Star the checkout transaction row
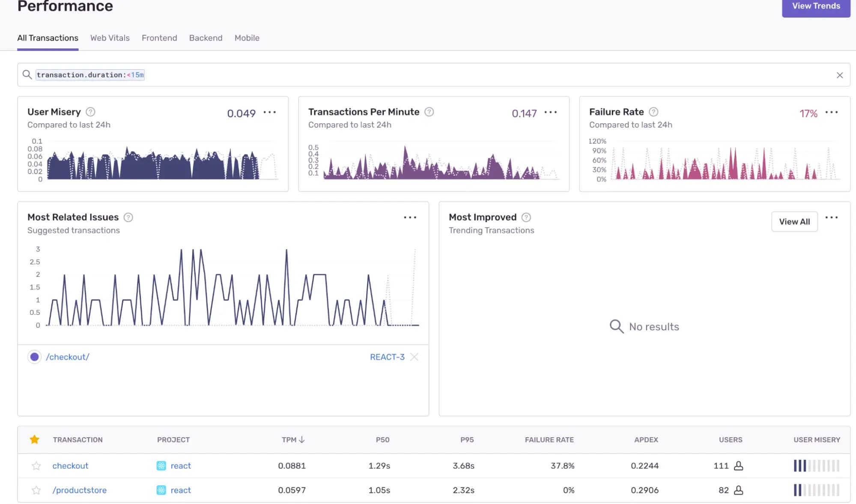 (36, 465)
